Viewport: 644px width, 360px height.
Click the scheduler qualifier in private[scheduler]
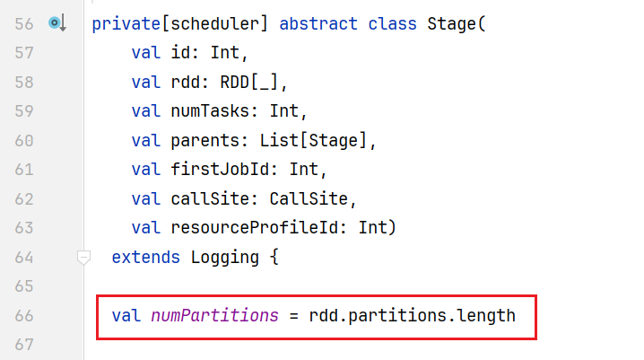pos(214,24)
